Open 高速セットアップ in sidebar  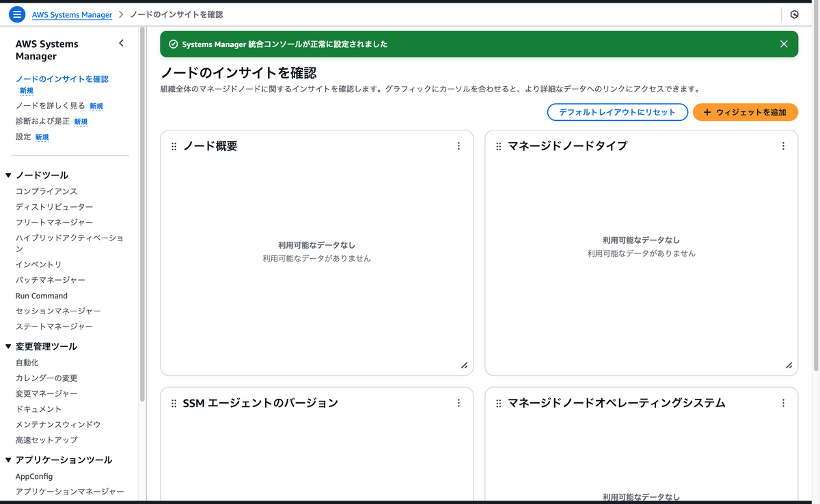click(x=46, y=440)
